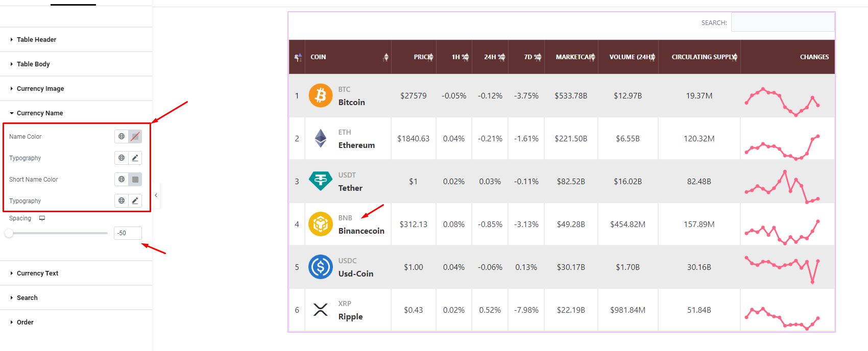Select the USDC coin icon in row 5
This screenshot has width=868, height=351.
320,267
